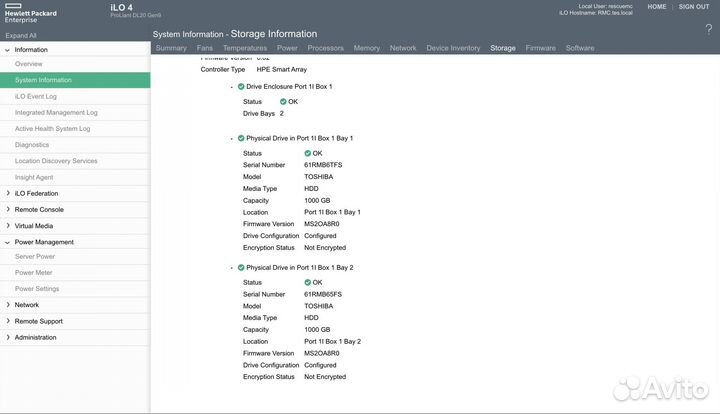Click the Hewlett Packard Enterprise logo
The image size is (720, 414).
(x=30, y=13)
